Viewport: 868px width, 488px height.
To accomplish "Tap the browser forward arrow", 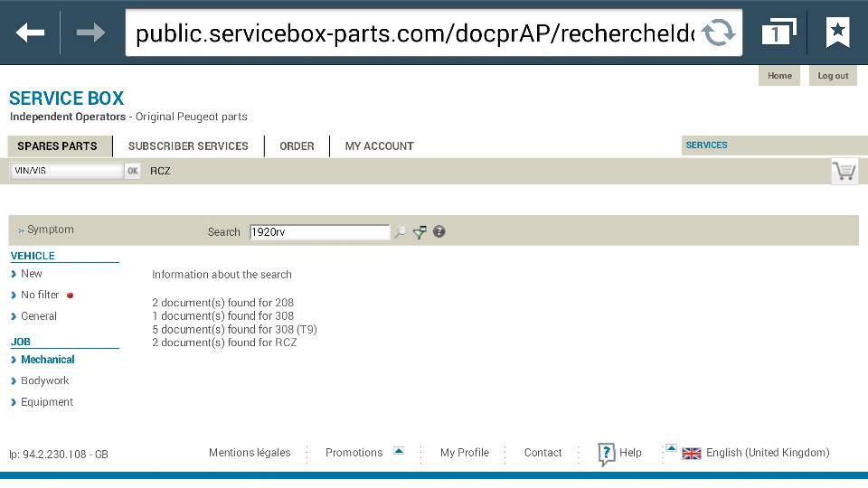I will pos(90,33).
